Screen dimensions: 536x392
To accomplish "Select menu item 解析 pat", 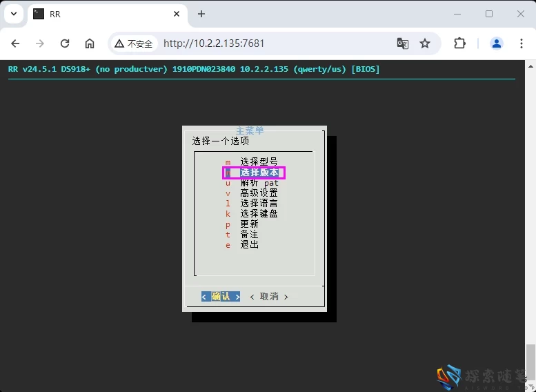I will [252, 183].
